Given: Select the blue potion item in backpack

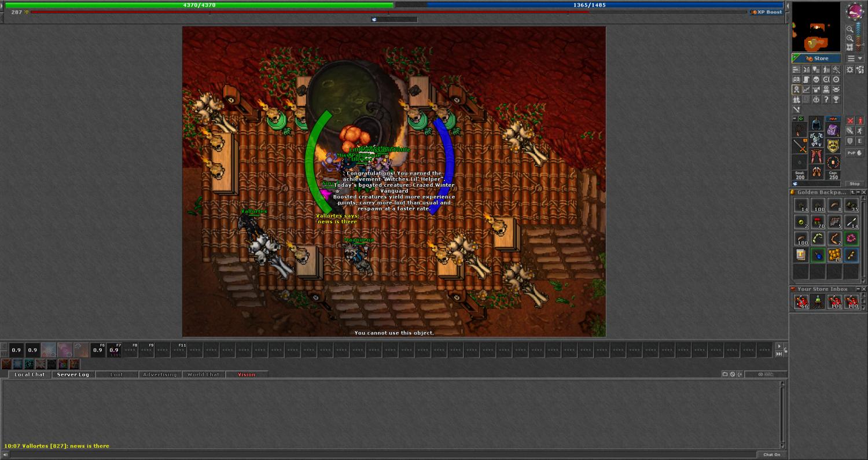Looking at the screenshot, I should [818, 255].
